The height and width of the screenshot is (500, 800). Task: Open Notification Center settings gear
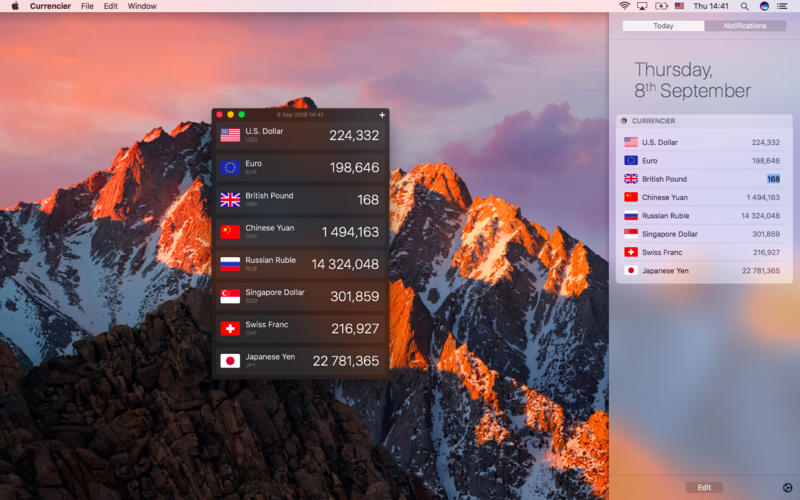(x=786, y=487)
